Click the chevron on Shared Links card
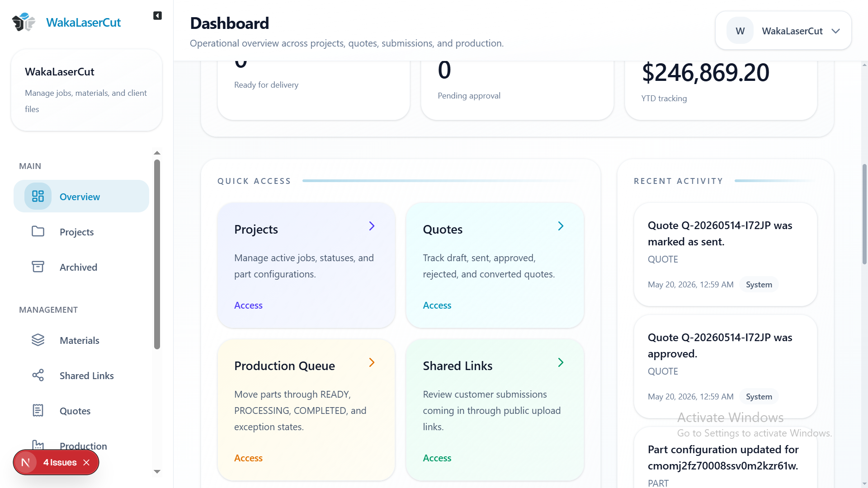Image resolution: width=868 pixels, height=488 pixels. click(561, 362)
